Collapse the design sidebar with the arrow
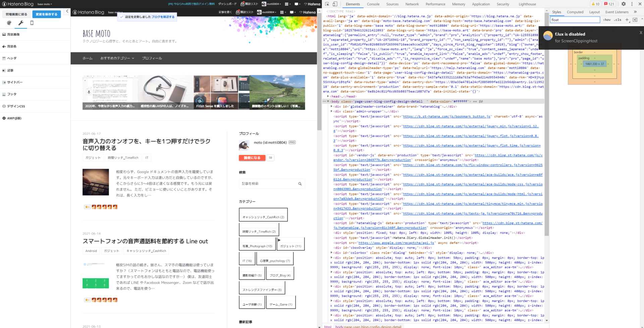The image size is (644, 328). (x=67, y=11)
